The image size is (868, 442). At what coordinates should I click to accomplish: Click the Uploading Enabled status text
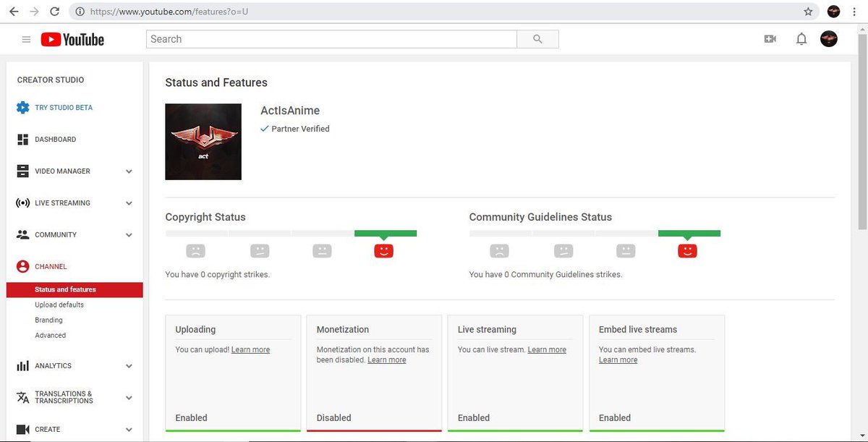[x=192, y=418]
